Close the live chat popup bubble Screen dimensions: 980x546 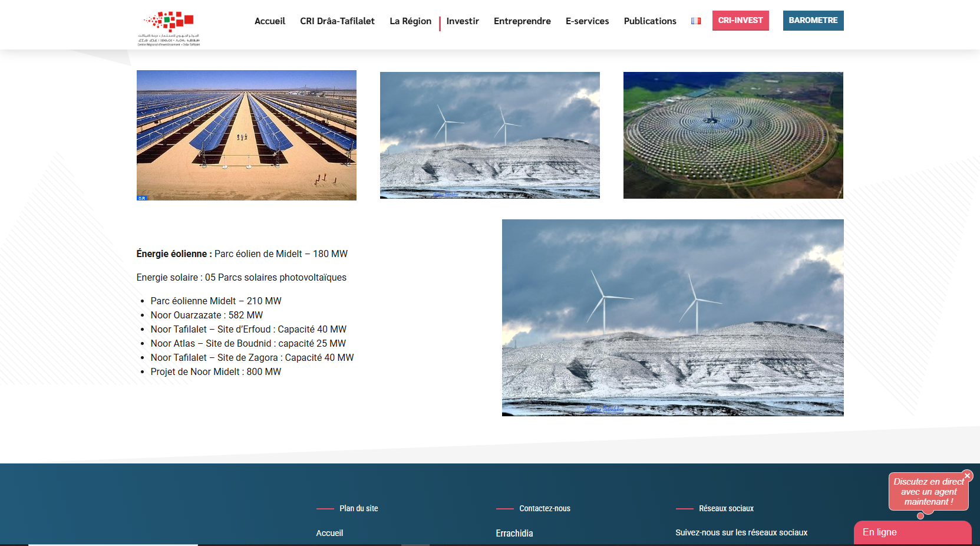967,475
